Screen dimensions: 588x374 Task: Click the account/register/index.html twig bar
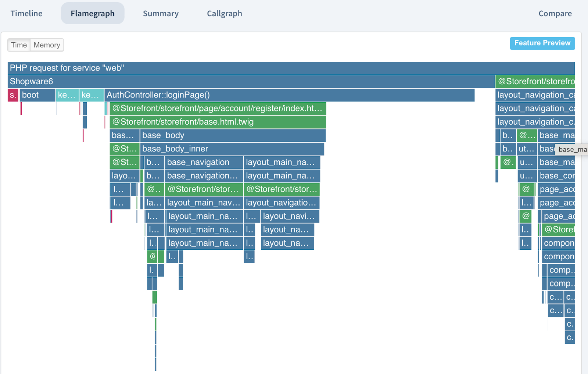click(218, 108)
